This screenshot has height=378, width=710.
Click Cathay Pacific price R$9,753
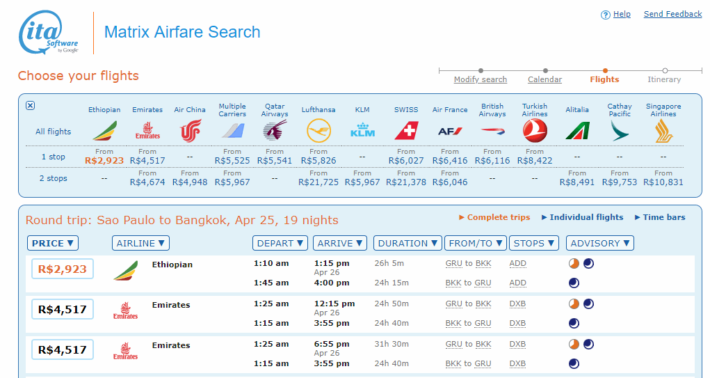[x=619, y=182]
